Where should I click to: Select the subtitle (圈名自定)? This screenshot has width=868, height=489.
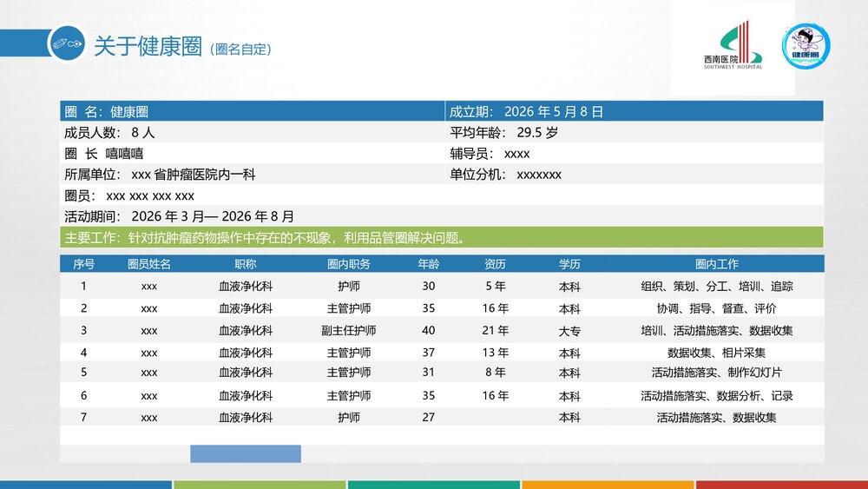coord(240,50)
